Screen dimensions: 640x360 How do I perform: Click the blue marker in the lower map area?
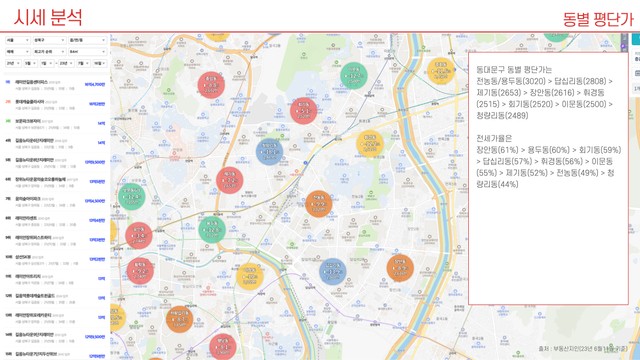click(x=333, y=271)
